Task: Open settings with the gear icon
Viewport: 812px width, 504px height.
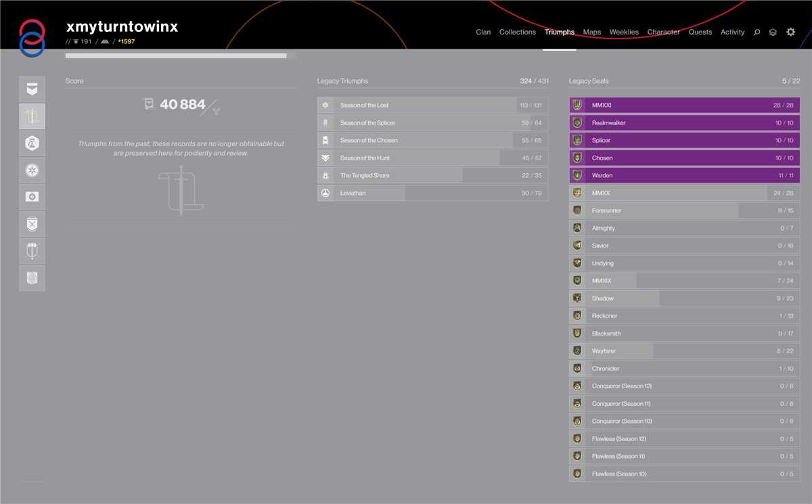Action: click(790, 32)
